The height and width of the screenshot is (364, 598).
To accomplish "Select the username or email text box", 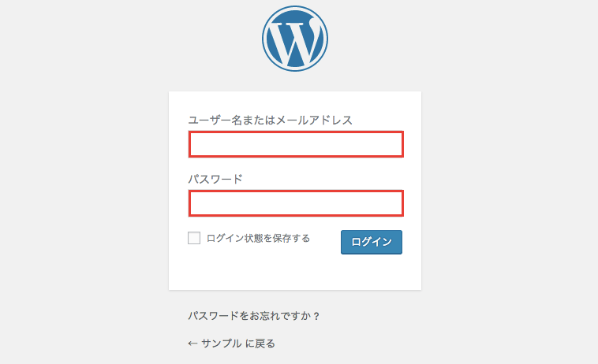I will point(296,145).
